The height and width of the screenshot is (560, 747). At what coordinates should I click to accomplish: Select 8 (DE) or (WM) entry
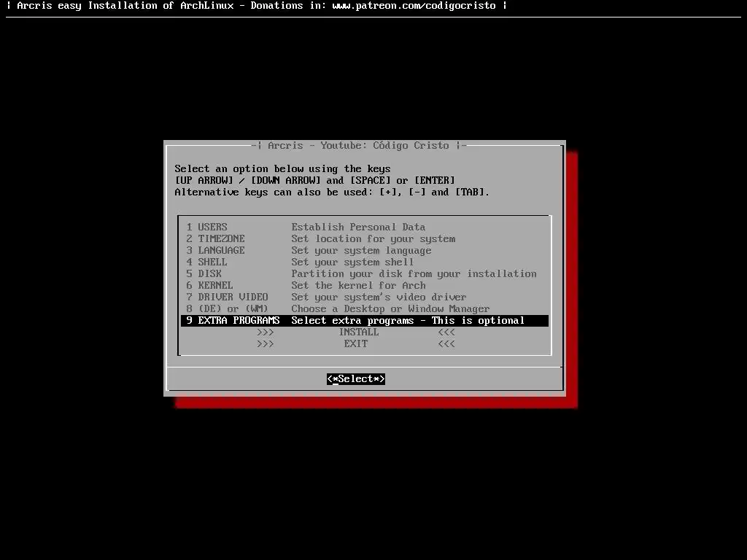(365, 308)
